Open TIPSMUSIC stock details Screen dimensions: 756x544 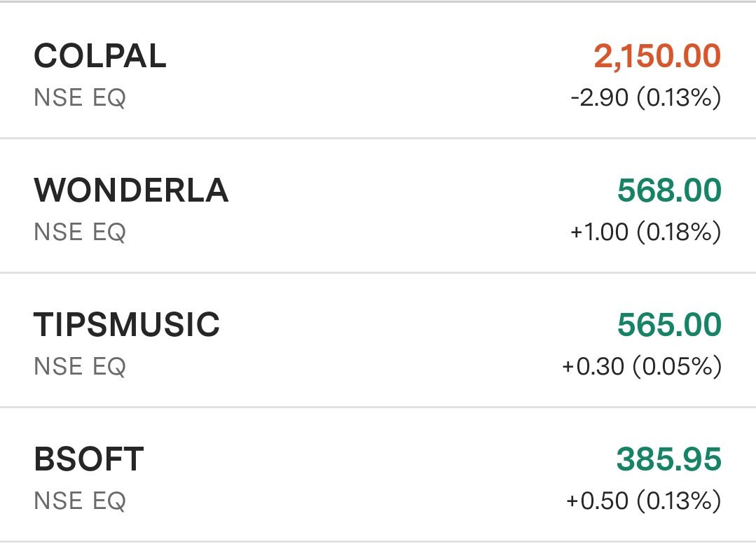click(378, 340)
